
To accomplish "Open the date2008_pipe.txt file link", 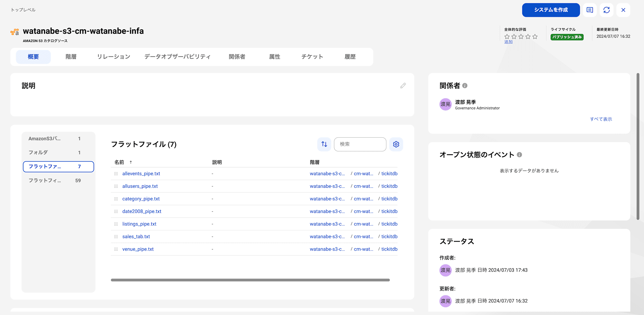I will (x=142, y=211).
